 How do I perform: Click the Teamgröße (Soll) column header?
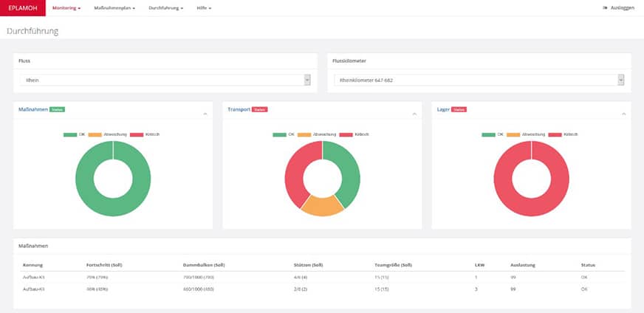tap(394, 265)
